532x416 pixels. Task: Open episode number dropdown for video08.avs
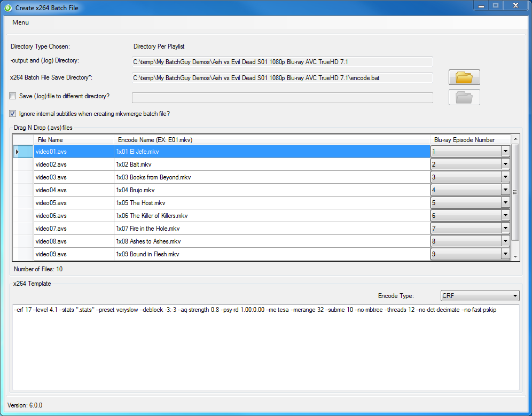point(505,241)
